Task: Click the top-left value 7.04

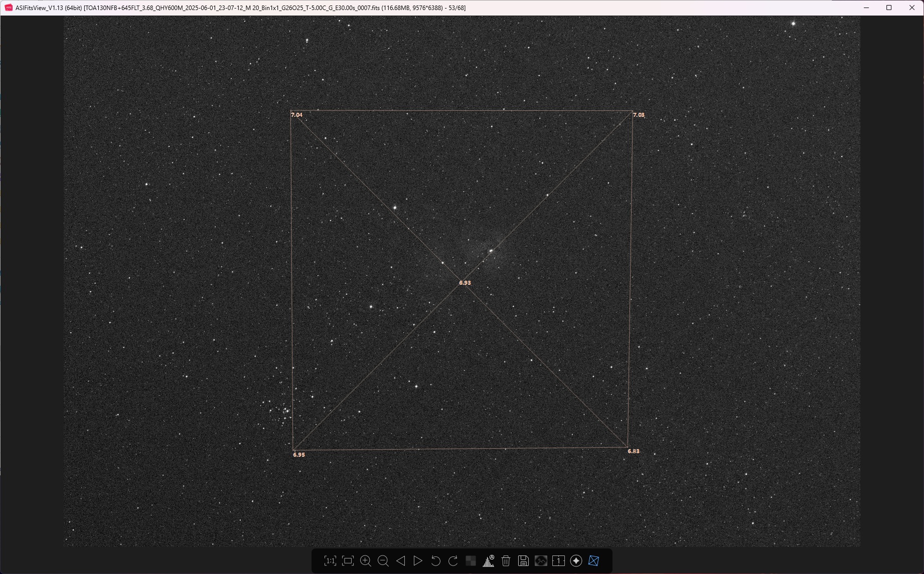Action: (x=297, y=115)
